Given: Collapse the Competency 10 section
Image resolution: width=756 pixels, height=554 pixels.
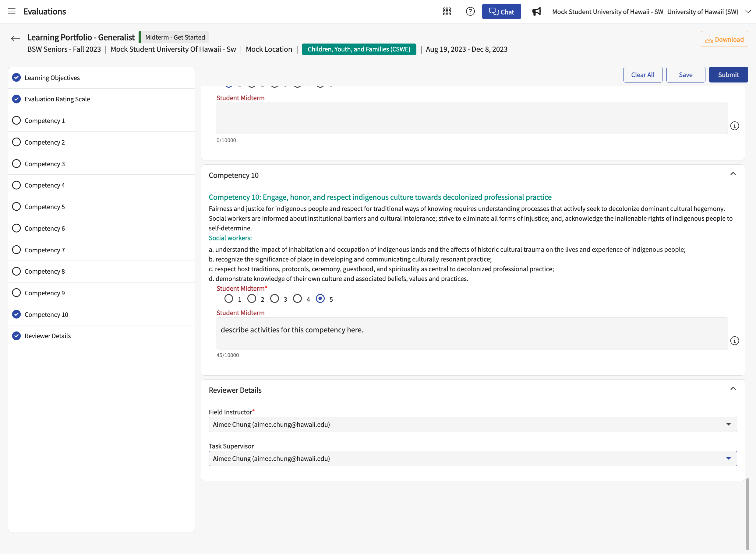Looking at the screenshot, I should click(x=733, y=174).
